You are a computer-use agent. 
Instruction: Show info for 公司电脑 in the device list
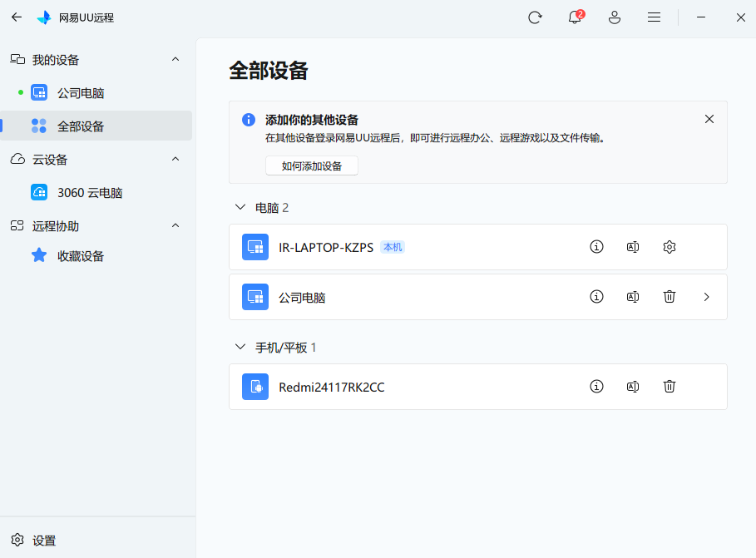596,297
